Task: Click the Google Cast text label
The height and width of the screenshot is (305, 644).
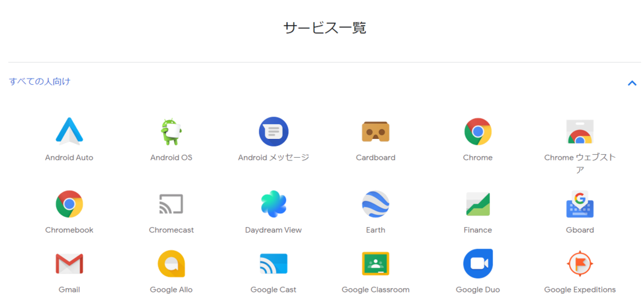Action: coord(274,290)
